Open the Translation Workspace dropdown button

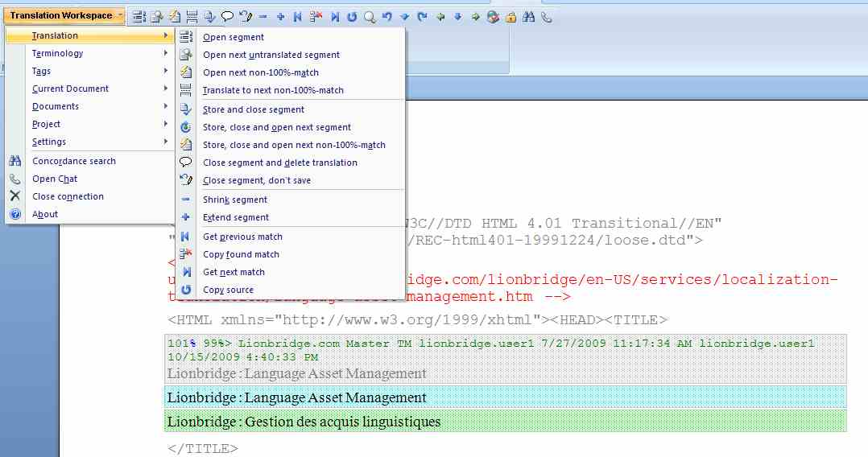64,15
